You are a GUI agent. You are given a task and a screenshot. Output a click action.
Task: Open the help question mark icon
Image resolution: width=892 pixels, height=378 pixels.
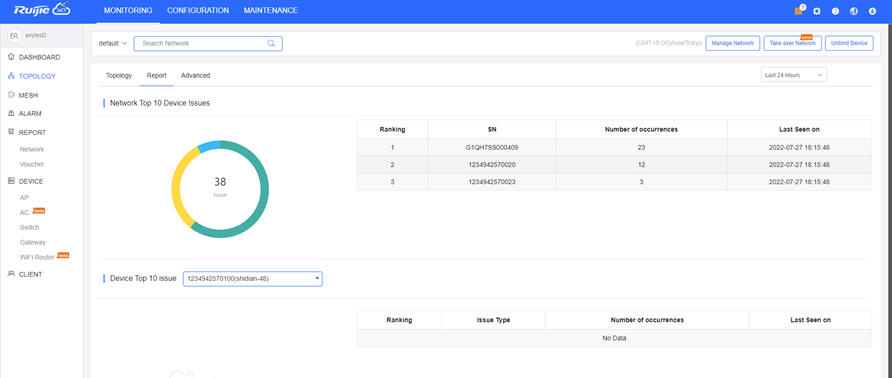tap(835, 11)
